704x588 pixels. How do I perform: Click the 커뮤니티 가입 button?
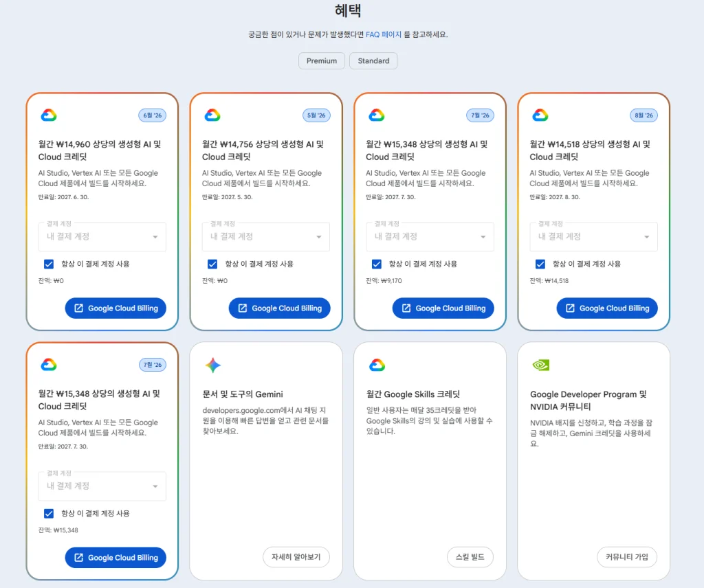coord(627,557)
